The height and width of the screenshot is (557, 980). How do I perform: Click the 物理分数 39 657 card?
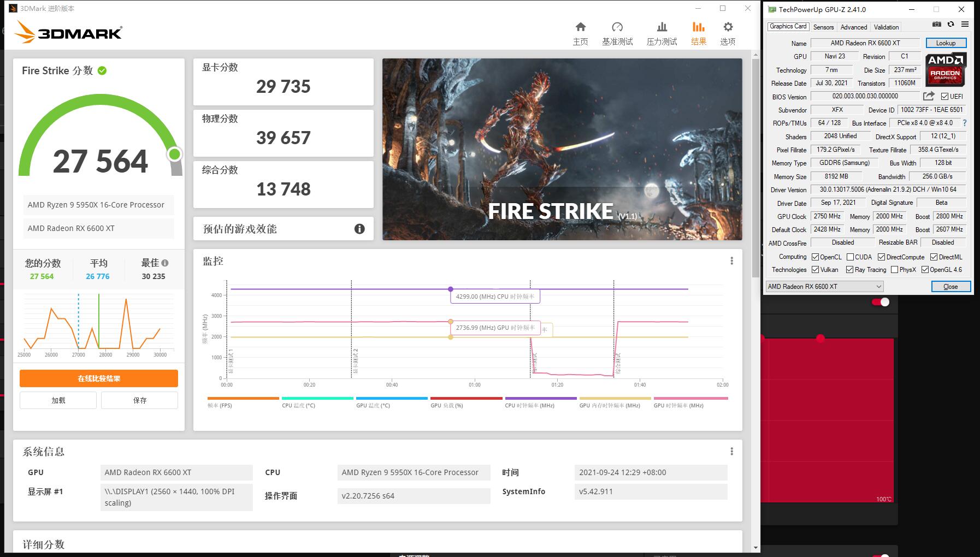[x=284, y=133]
